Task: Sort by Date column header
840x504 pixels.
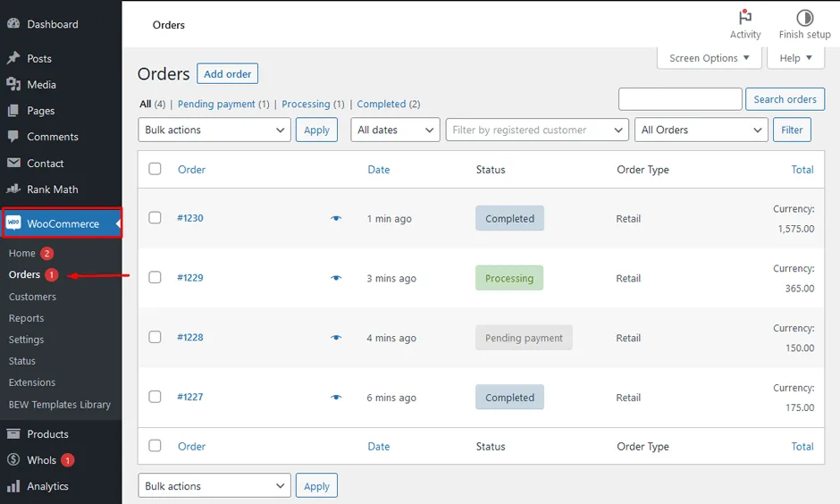Action: [x=379, y=169]
